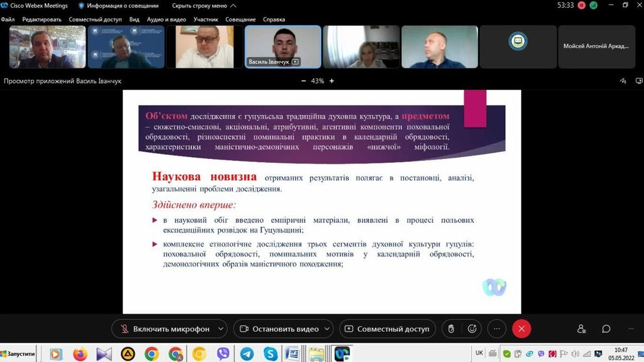
Task: Open the participants panel icon
Action: coord(581,329)
